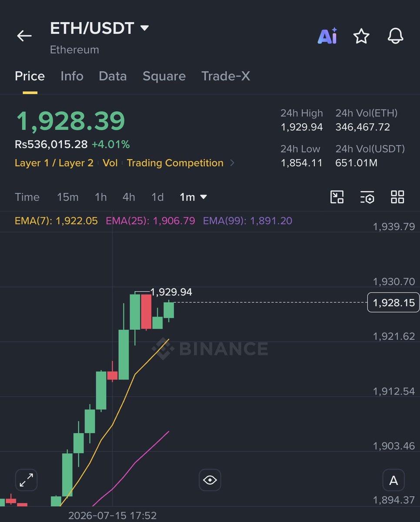Expand tags with the chevron arrow
The image size is (420, 522).
click(x=232, y=163)
